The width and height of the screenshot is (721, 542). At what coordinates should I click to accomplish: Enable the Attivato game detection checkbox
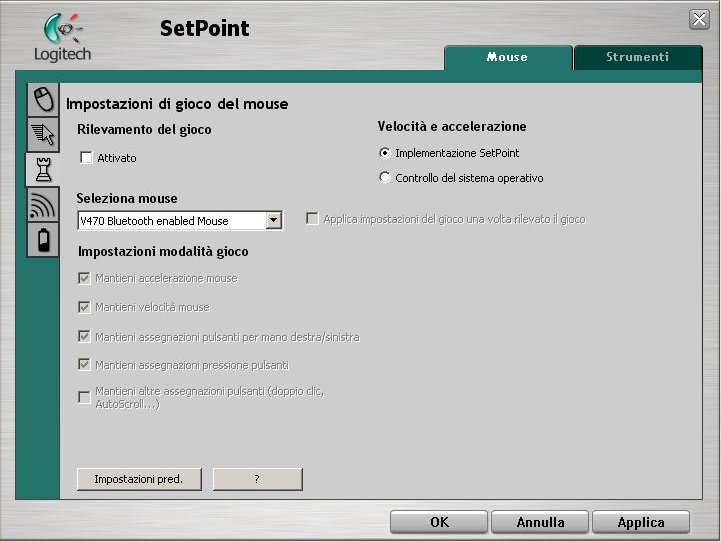pyautogui.click(x=86, y=158)
